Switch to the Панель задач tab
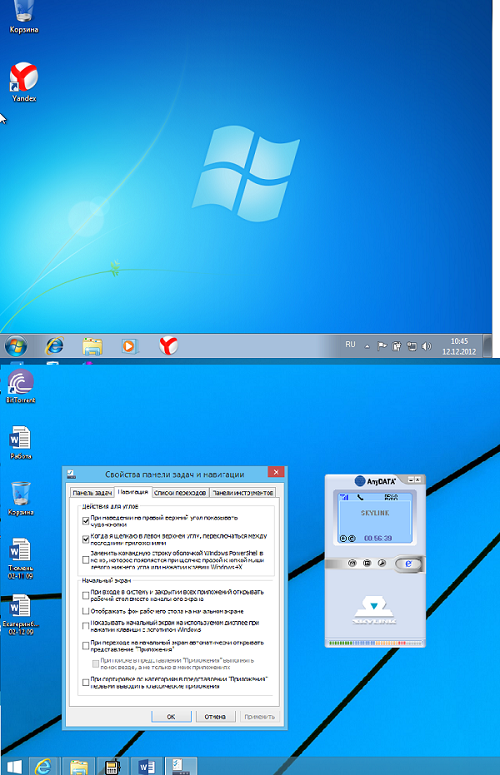Viewport: 500px width, 775px height. 92,493
